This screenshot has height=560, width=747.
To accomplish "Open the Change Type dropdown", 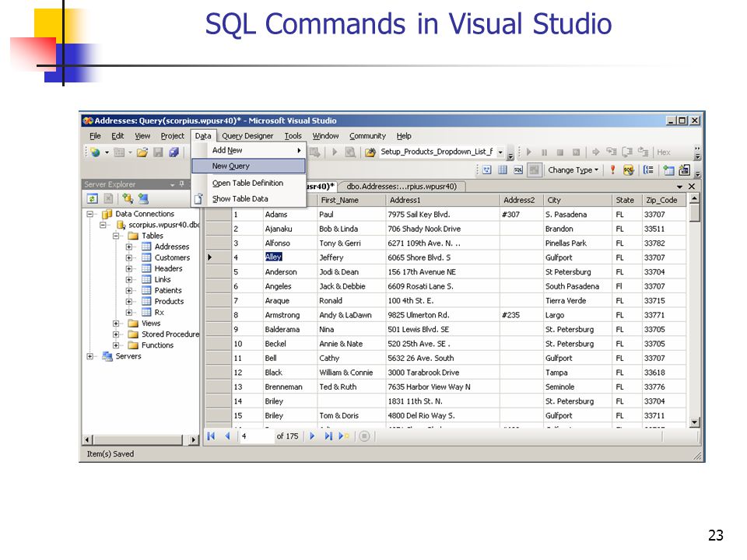I will [x=573, y=170].
